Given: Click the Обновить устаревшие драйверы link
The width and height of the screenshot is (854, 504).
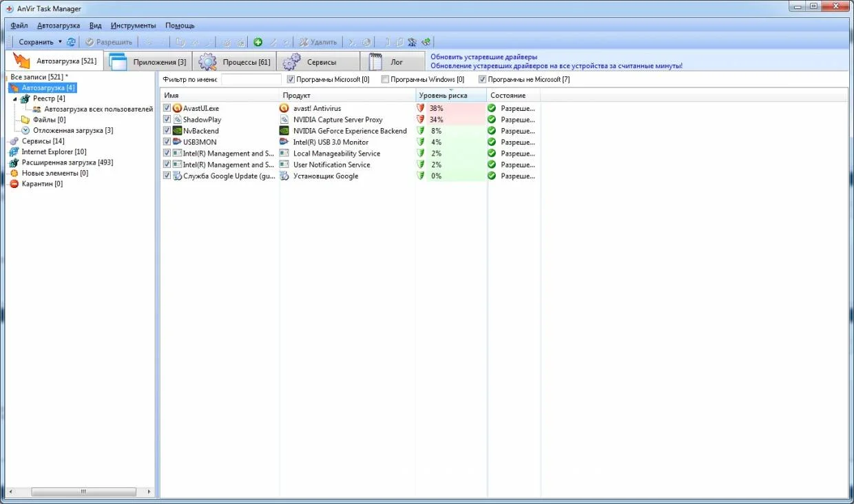Looking at the screenshot, I should click(x=484, y=57).
